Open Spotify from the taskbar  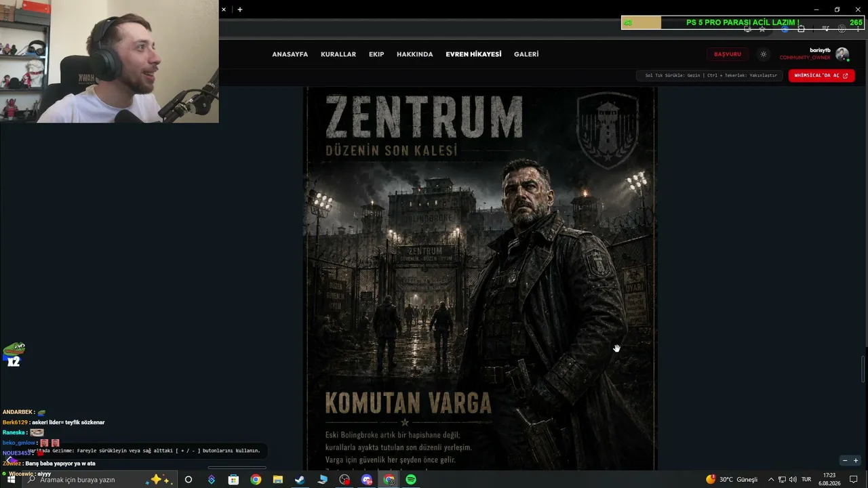[411, 479]
